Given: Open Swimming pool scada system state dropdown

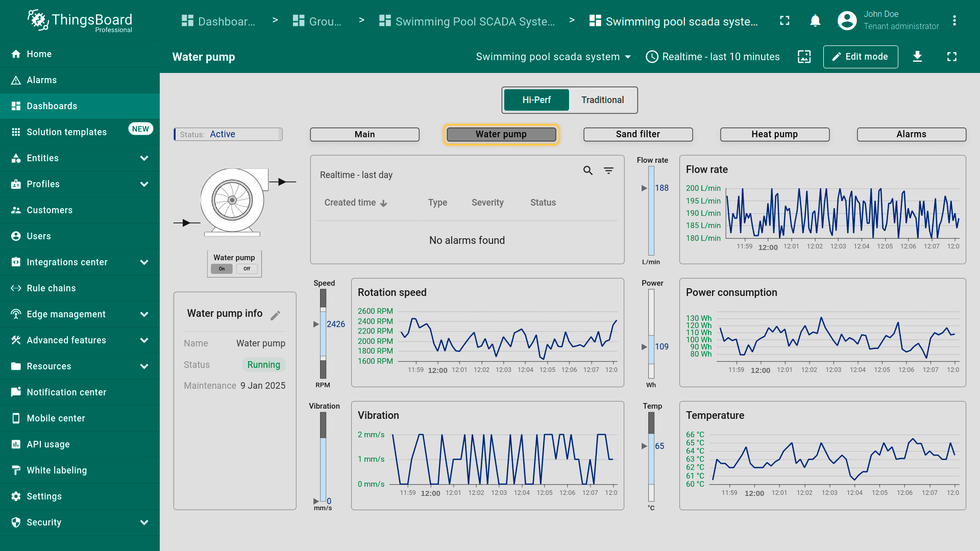Looking at the screenshot, I should click(x=553, y=57).
